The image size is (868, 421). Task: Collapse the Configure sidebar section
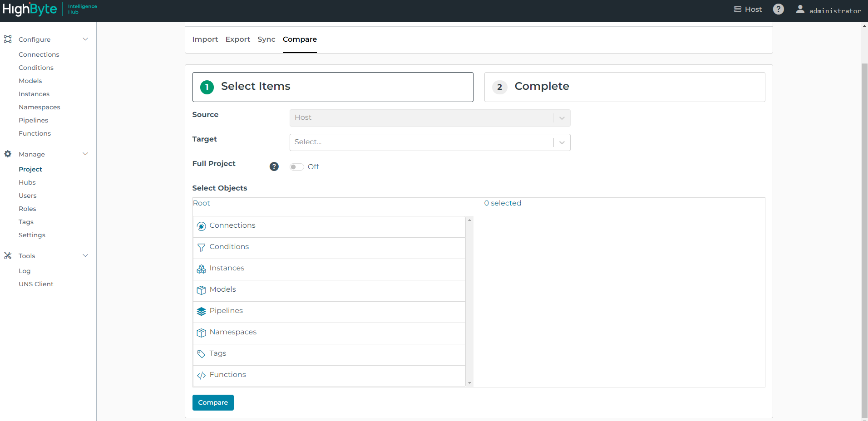(85, 39)
